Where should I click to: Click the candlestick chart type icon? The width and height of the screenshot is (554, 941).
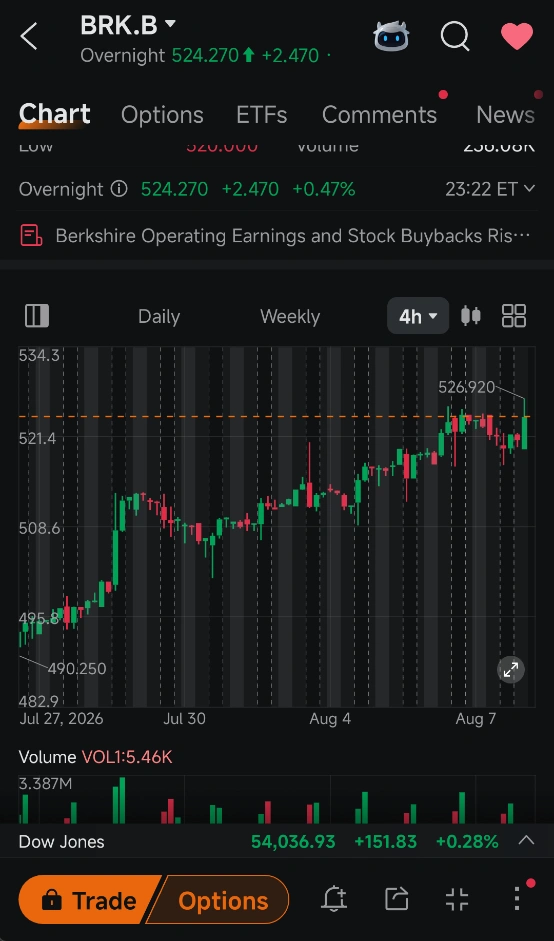click(x=471, y=315)
